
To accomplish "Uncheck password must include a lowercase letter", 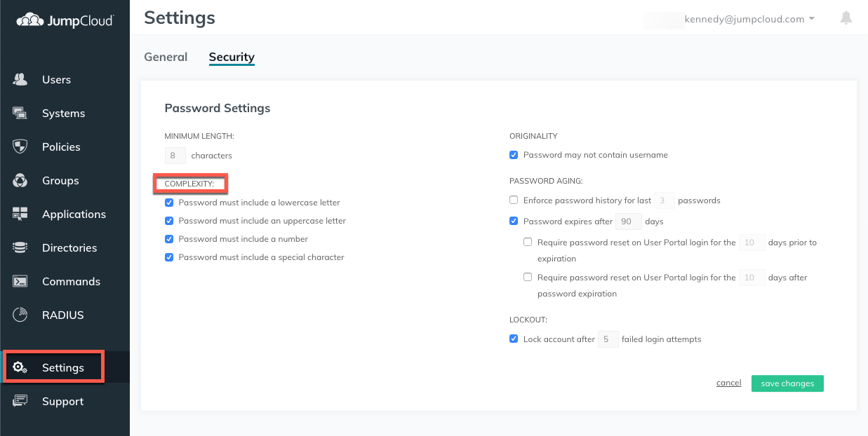I will [x=169, y=203].
